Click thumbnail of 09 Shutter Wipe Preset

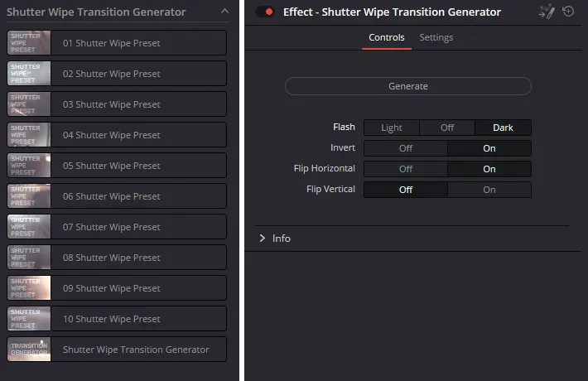(x=29, y=288)
